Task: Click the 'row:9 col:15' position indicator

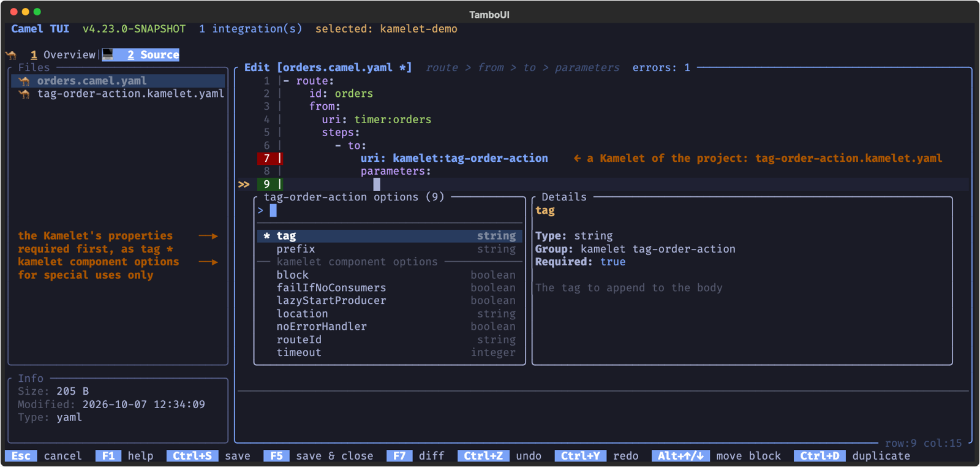Action: (923, 443)
